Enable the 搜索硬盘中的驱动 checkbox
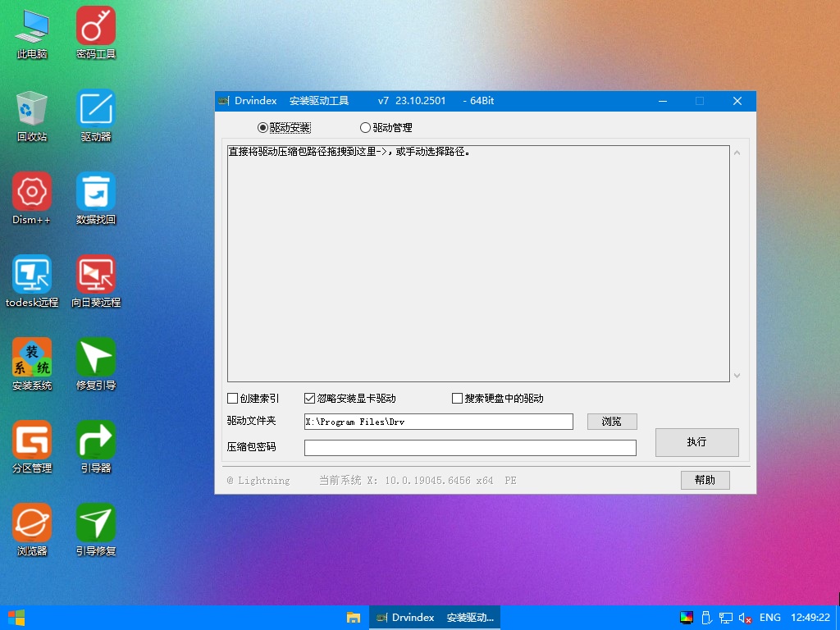The height and width of the screenshot is (630, 840). (x=458, y=399)
